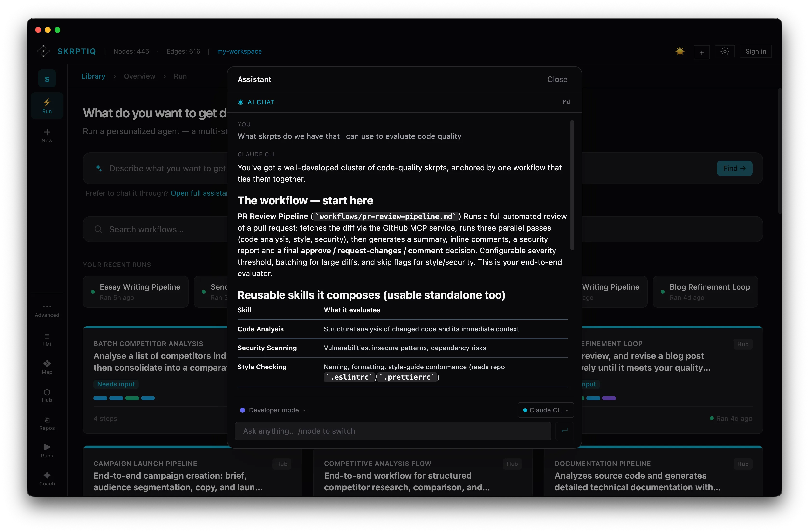Viewport: 809px width, 532px height.
Task: Click the Sign in button
Action: (755, 51)
